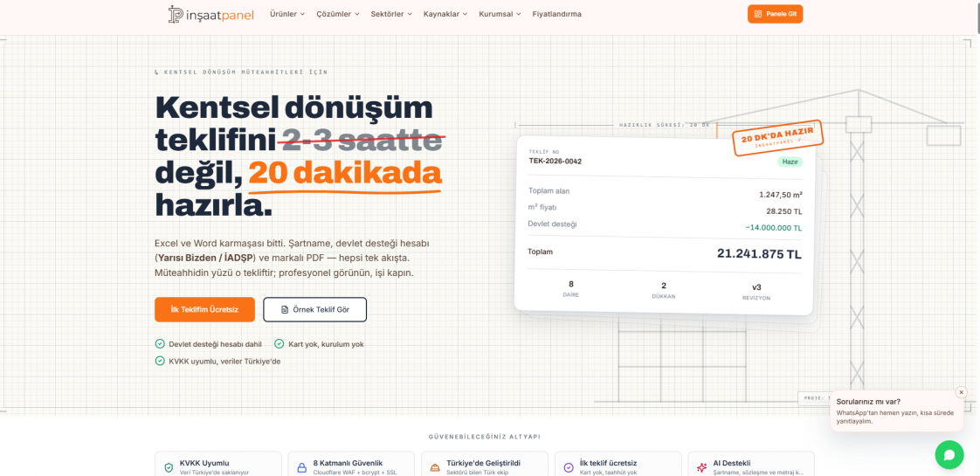Click the Türkiye'de Geliştirildi card title
980x476 pixels.
[483, 463]
